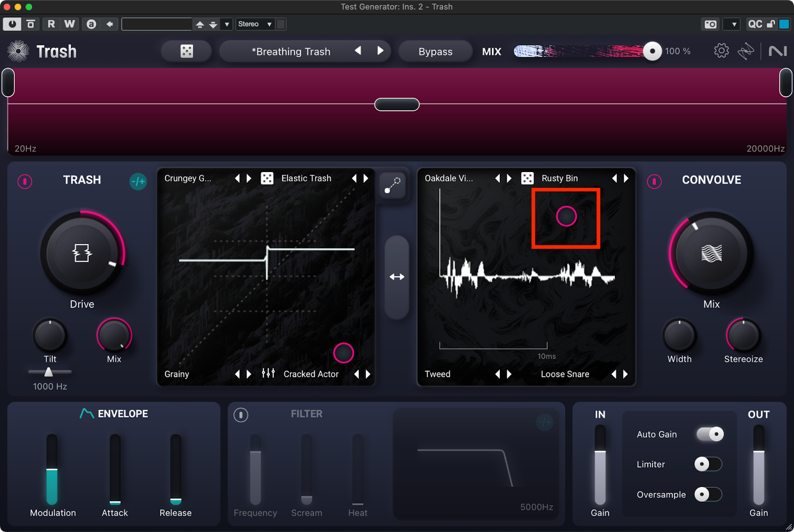Open dropdown next to camera icon
This screenshot has width=794, height=532.
pos(732,24)
